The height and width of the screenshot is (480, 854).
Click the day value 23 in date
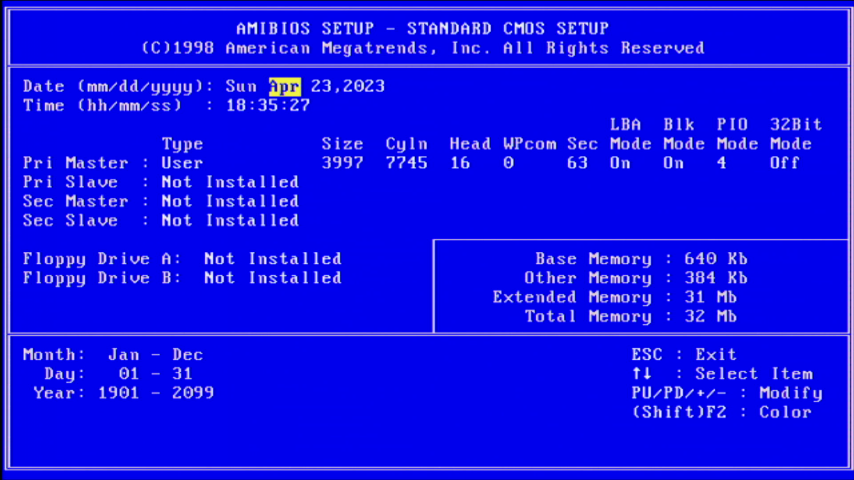(x=321, y=86)
